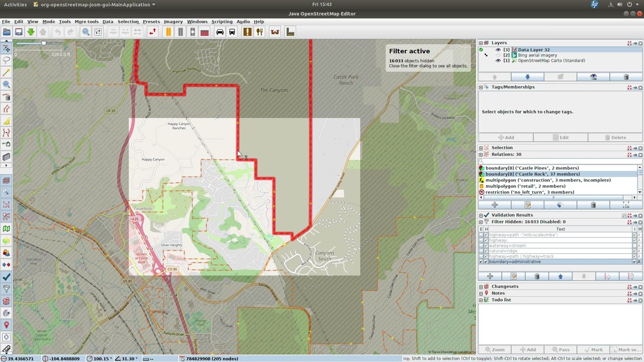Toggle Hide checkbox for natural=ridge filter

pos(486,251)
